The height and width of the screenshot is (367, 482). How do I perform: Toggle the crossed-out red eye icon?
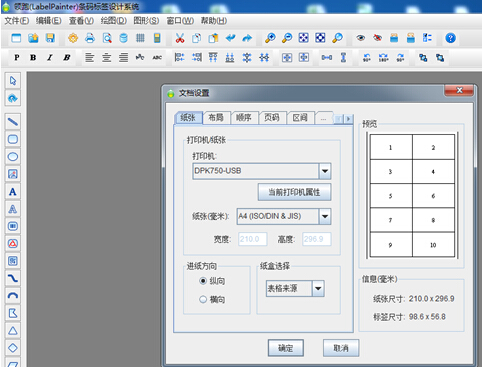[377, 38]
